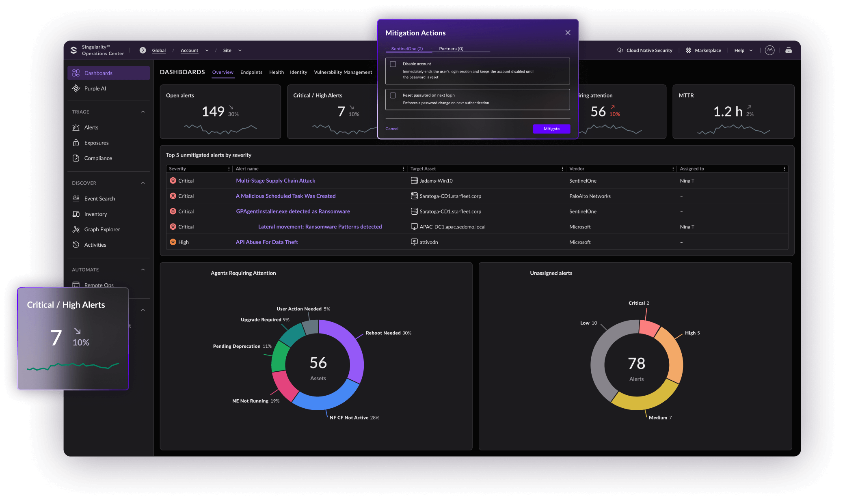The height and width of the screenshot is (504, 845).
Task: Enable Reset password on next login
Action: (393, 95)
